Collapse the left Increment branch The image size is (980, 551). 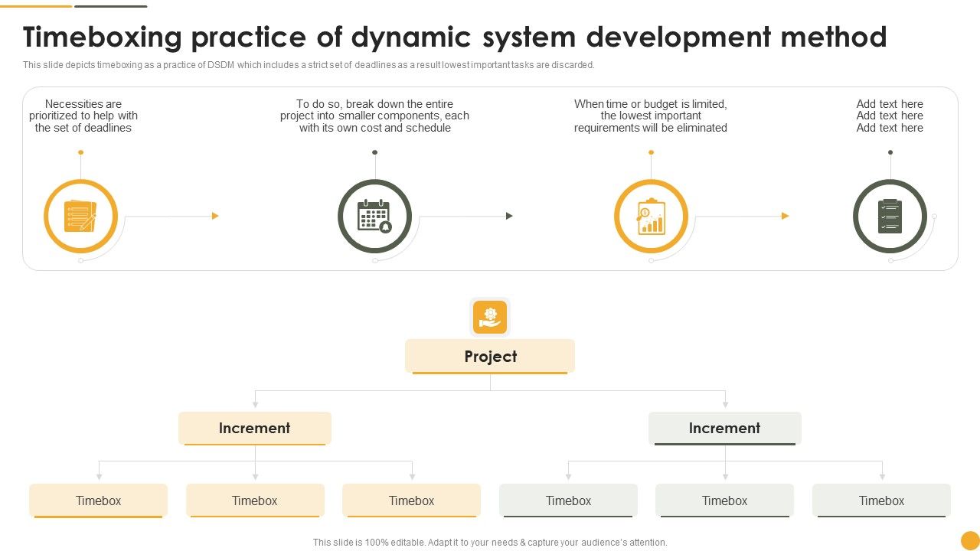pyautogui.click(x=255, y=428)
